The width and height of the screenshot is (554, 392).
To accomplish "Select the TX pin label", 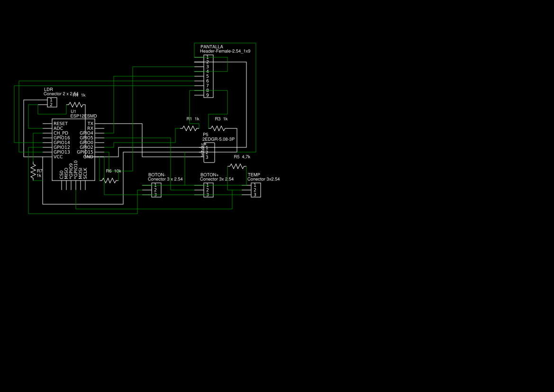I will coord(91,124).
